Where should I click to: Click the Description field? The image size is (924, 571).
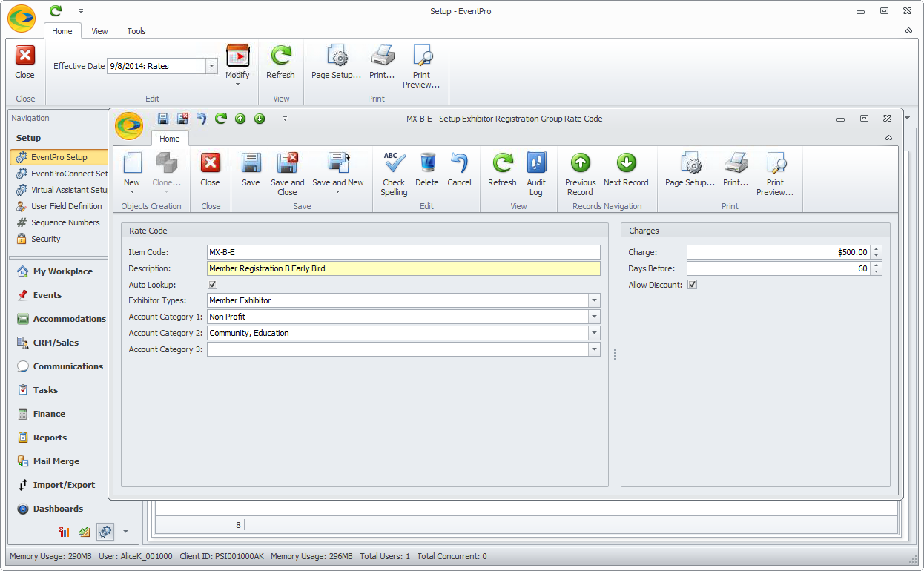[403, 268]
